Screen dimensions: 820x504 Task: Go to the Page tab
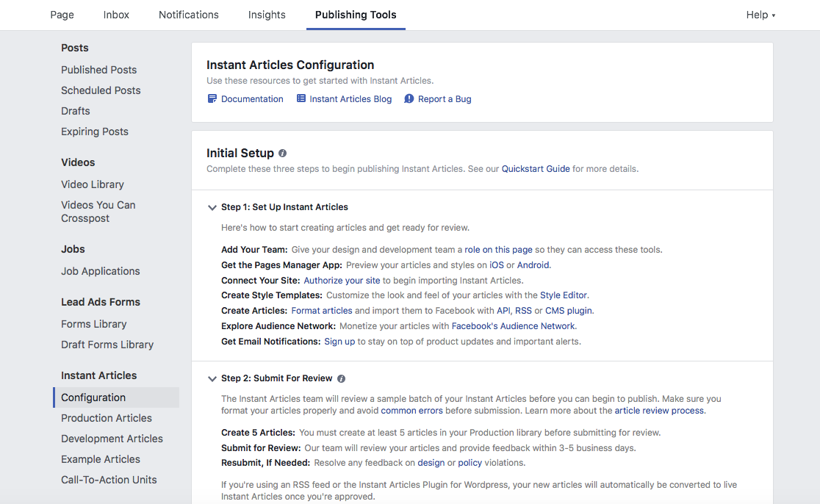[62, 15]
